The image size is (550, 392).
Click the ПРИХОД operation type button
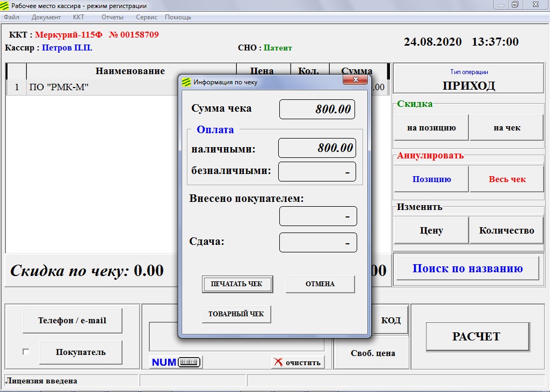pyautogui.click(x=468, y=79)
